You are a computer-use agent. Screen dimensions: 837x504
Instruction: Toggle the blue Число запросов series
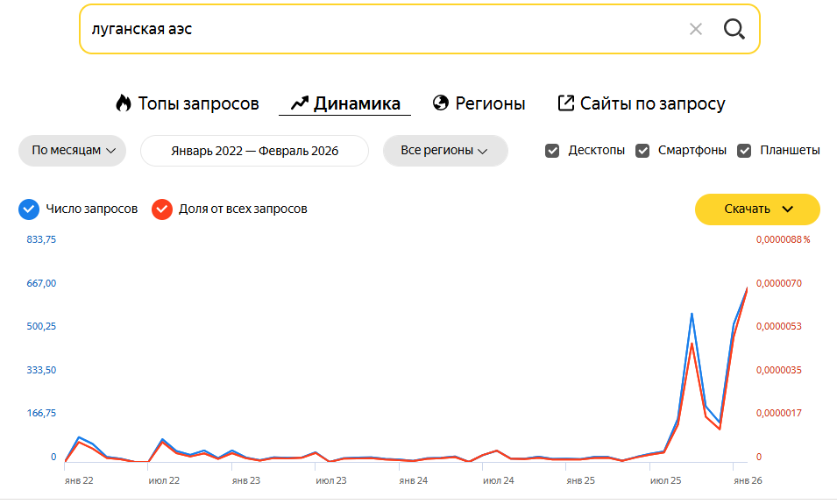coord(29,209)
